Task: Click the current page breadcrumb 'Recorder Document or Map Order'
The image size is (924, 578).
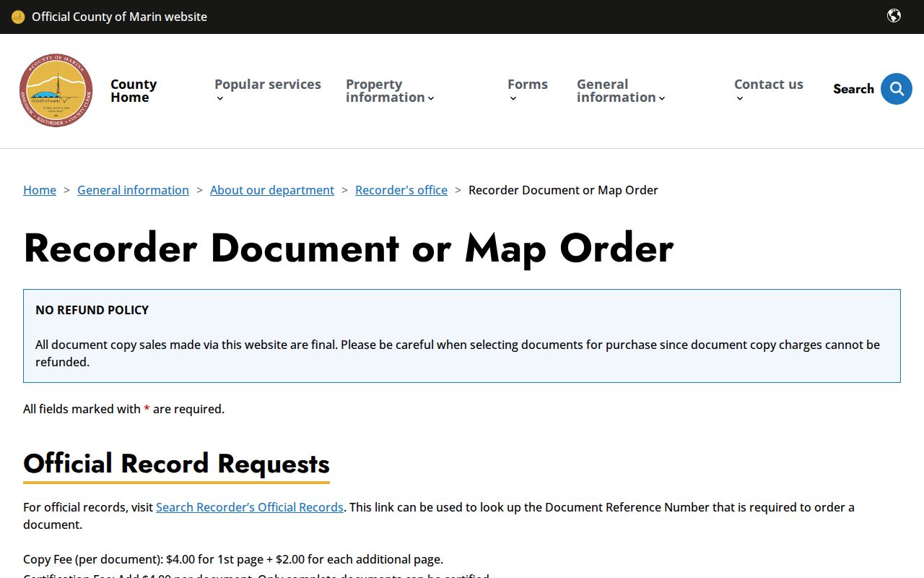Action: [x=563, y=190]
